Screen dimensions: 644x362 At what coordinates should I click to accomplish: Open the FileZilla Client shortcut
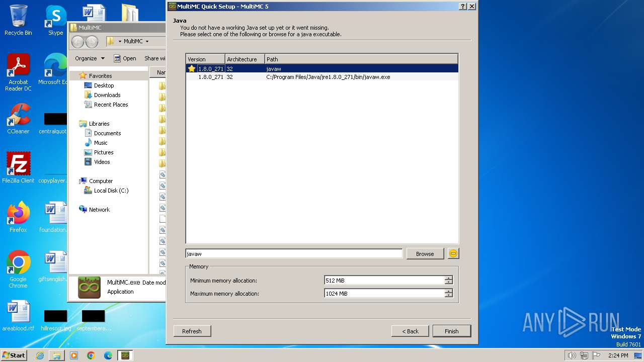[x=18, y=167]
